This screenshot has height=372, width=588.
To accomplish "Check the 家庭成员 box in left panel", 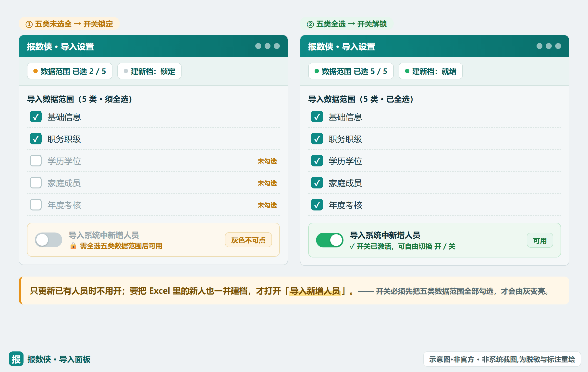I will pyautogui.click(x=36, y=183).
